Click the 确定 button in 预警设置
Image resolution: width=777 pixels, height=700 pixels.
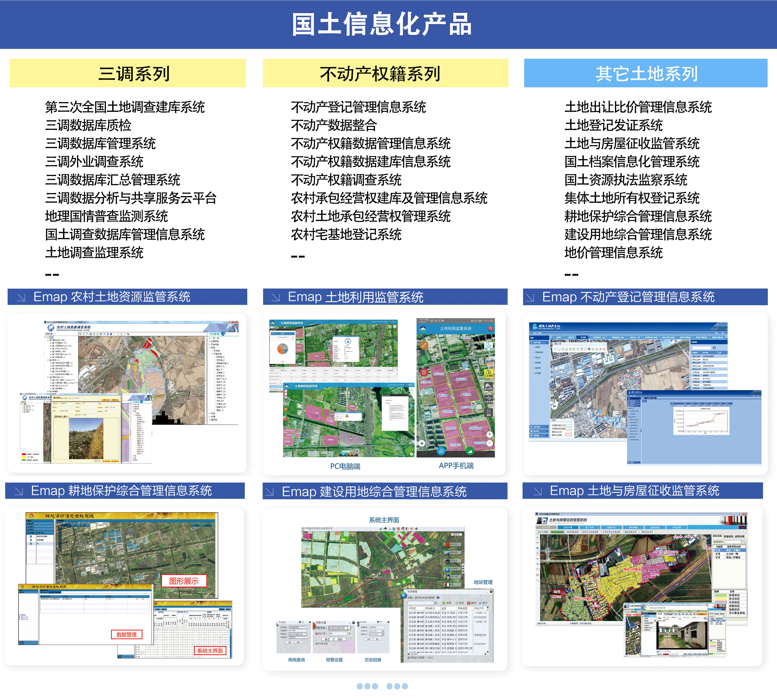327,640
